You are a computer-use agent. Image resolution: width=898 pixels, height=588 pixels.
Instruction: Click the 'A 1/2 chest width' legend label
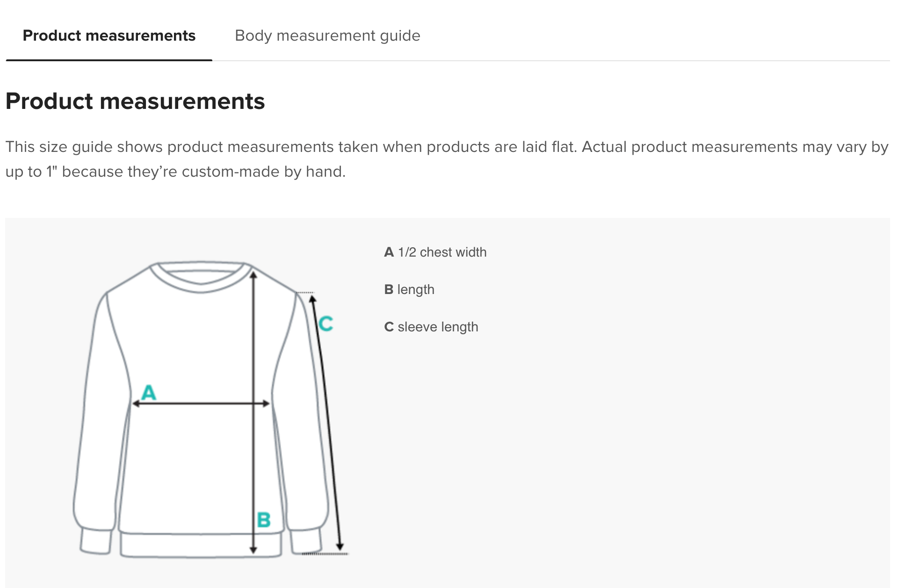click(x=435, y=252)
